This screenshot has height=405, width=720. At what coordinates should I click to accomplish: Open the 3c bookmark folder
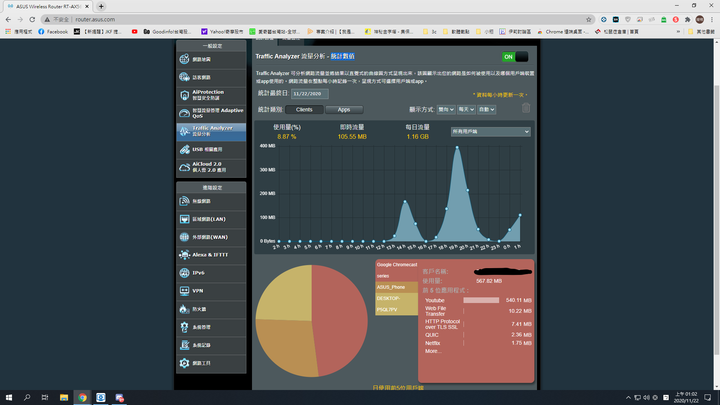pyautogui.click(x=430, y=32)
